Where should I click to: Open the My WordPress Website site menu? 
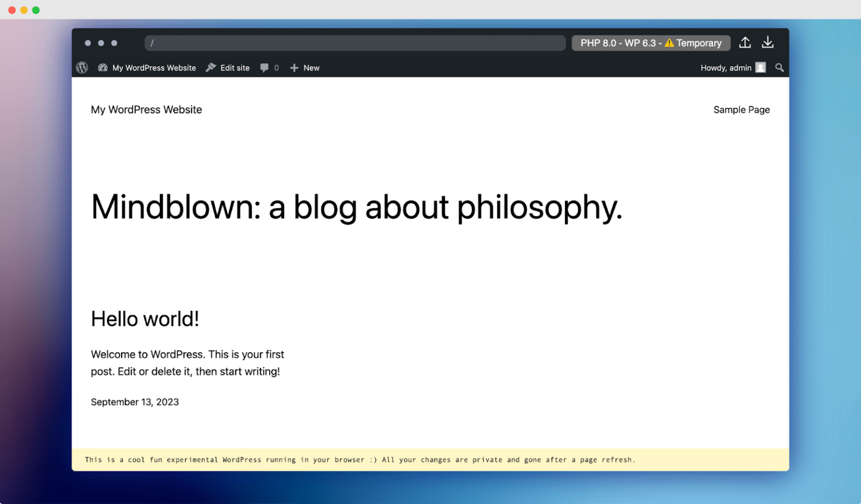pos(147,67)
